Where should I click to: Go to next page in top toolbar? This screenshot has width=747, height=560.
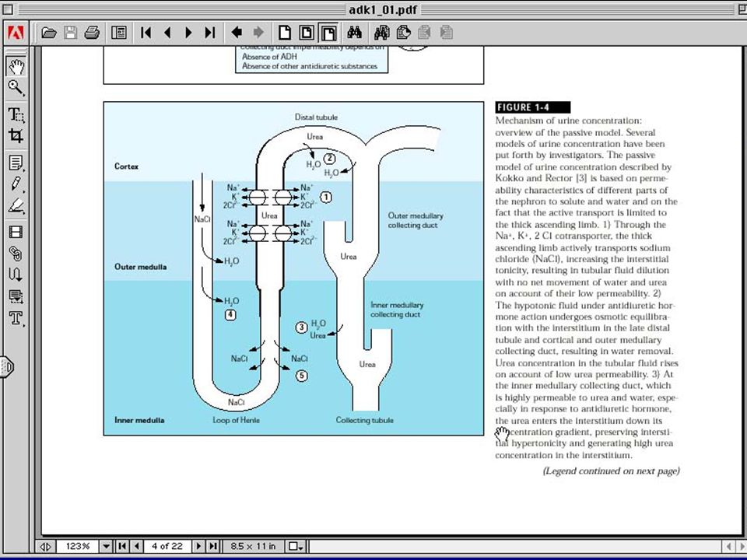[x=188, y=33]
